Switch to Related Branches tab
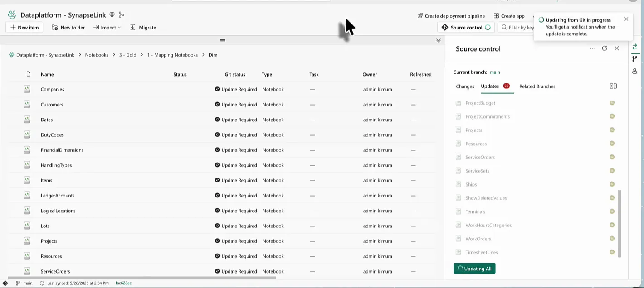644x288 pixels. [537, 86]
